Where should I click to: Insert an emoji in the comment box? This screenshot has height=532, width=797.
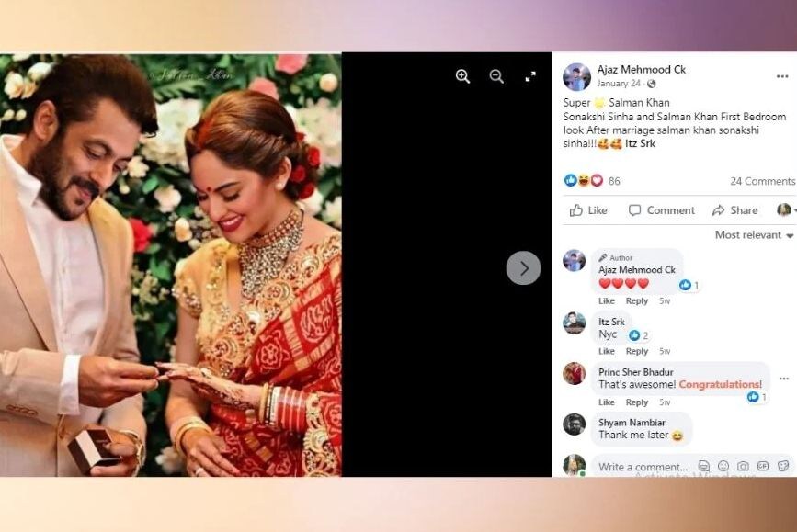[723, 466]
